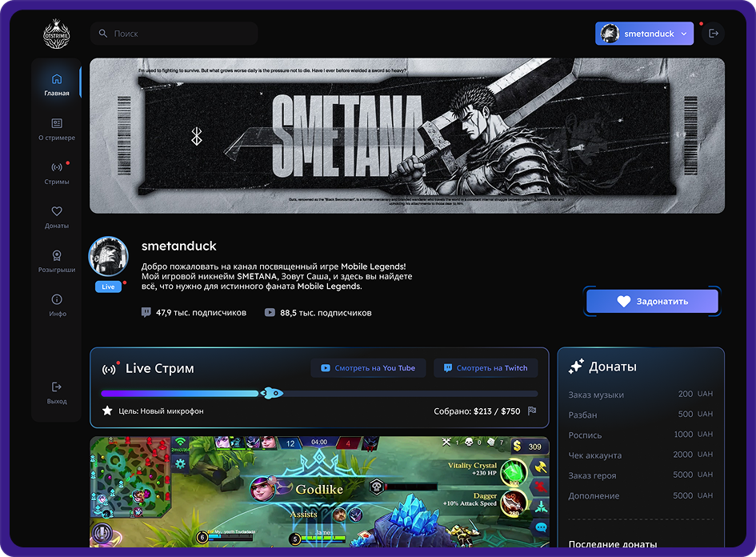756x557 pixels.
Task: Click the Последние донаты heading
Action: point(612,543)
